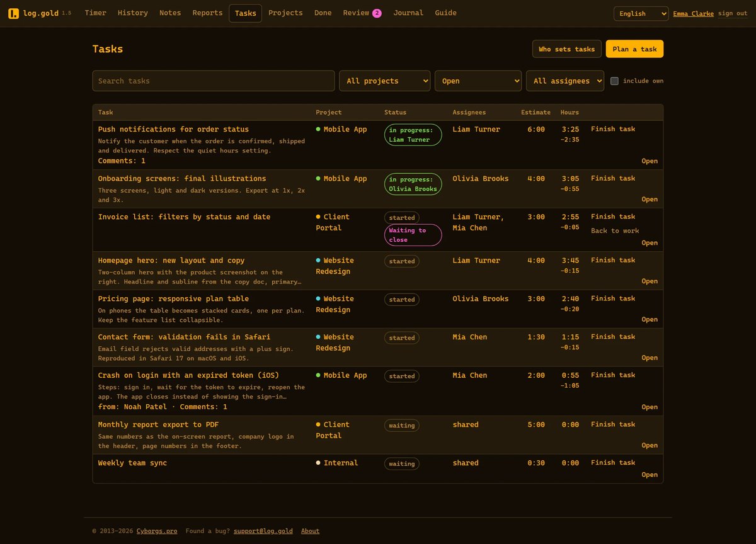Click the Comments: 1 text under Push notifications
The width and height of the screenshot is (756, 544).
122,161
